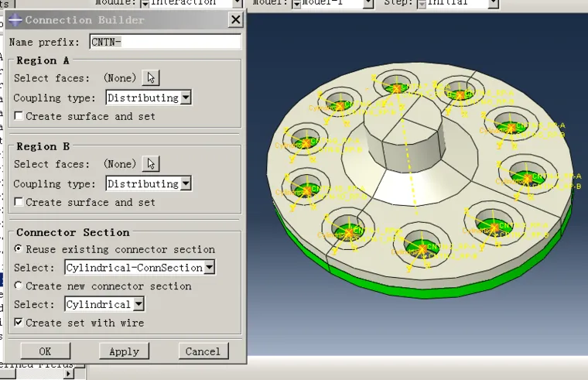
Task: Open Region B coupling type dropdown
Action: [149, 184]
